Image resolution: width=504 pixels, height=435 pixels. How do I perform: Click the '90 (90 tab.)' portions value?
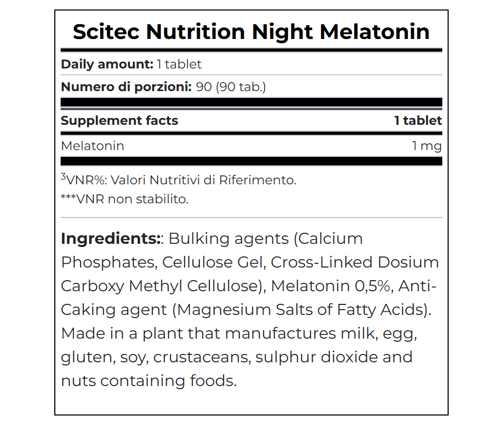(x=231, y=86)
